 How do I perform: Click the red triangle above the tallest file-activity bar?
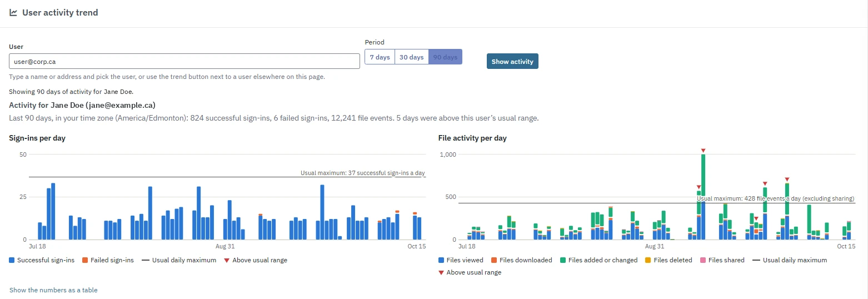point(703,151)
